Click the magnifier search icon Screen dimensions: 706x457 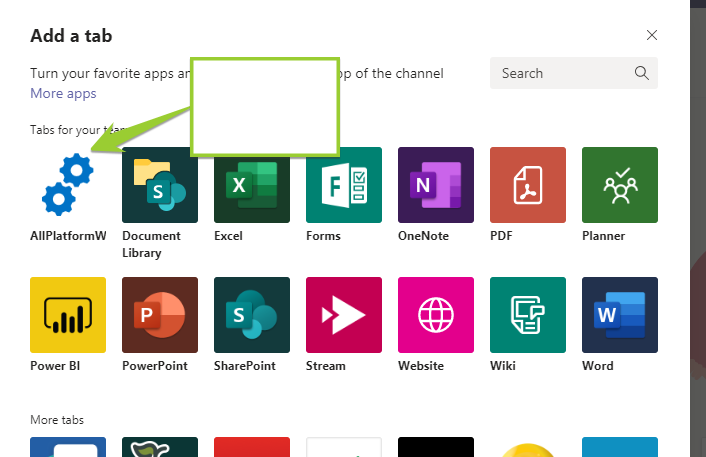(642, 73)
